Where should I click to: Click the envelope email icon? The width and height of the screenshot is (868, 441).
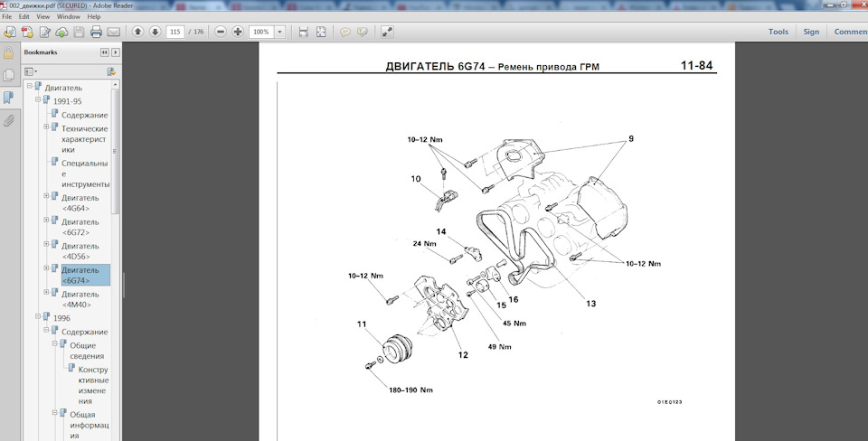pyautogui.click(x=114, y=33)
